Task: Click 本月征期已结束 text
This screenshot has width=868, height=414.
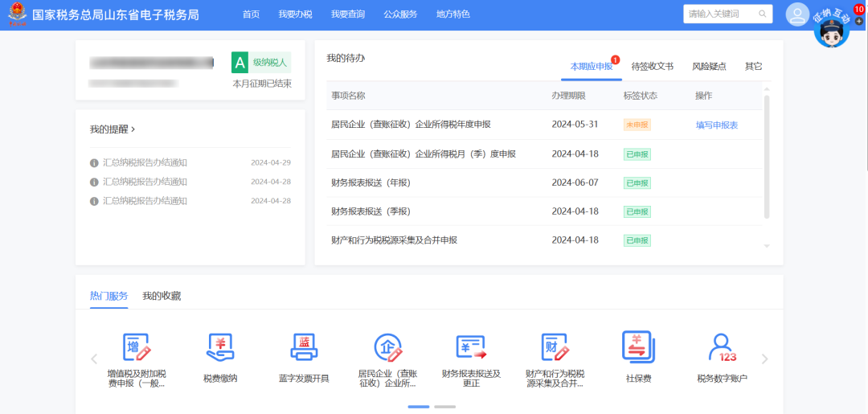Action: [262, 84]
